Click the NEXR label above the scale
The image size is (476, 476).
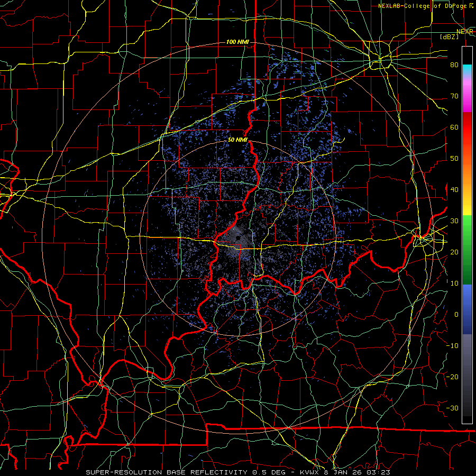[464, 31]
